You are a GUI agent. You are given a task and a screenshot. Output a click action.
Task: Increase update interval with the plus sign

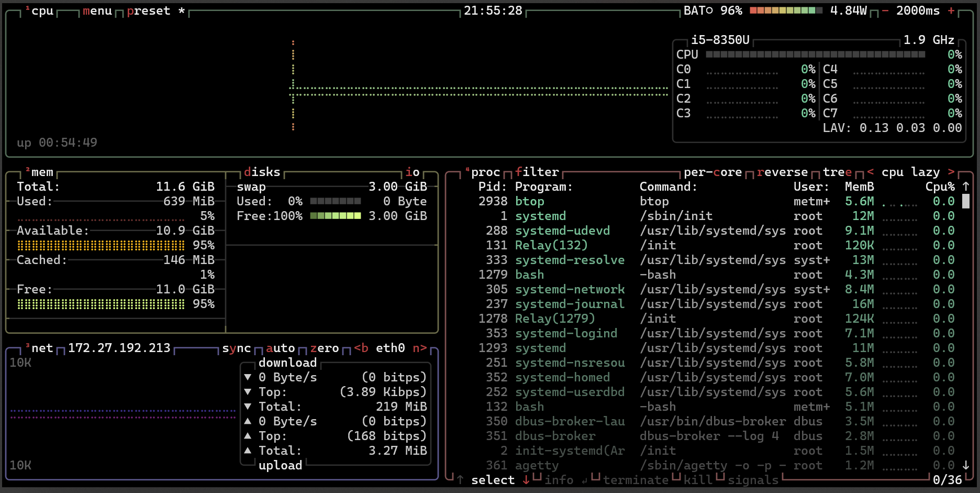coord(951,10)
